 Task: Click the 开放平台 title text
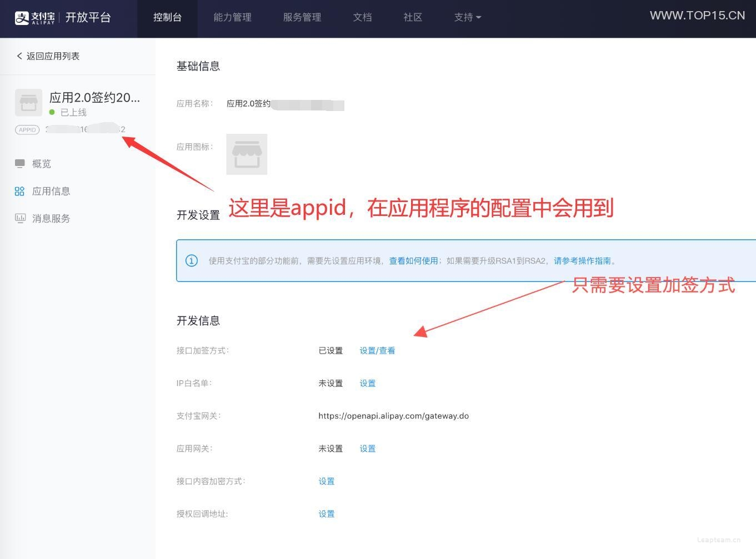pos(88,18)
